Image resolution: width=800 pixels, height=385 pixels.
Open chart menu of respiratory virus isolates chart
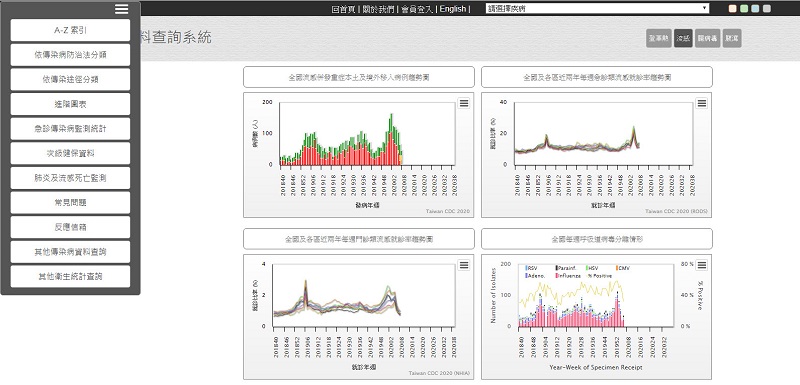click(702, 265)
